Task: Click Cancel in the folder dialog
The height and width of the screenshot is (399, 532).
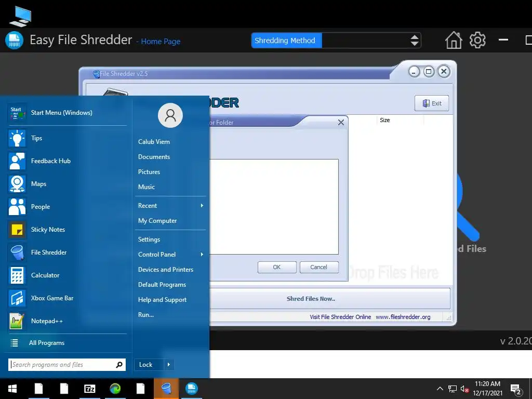Action: pyautogui.click(x=319, y=267)
